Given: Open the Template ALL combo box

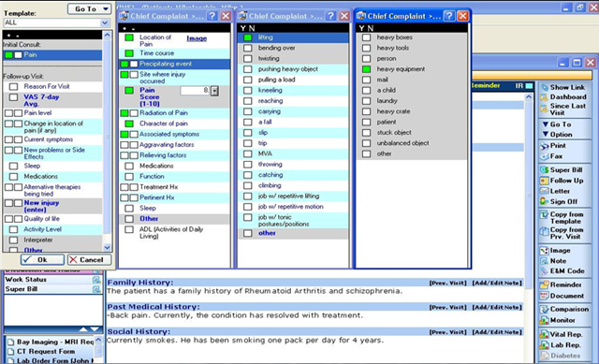Looking at the screenshot, I should point(56,22).
